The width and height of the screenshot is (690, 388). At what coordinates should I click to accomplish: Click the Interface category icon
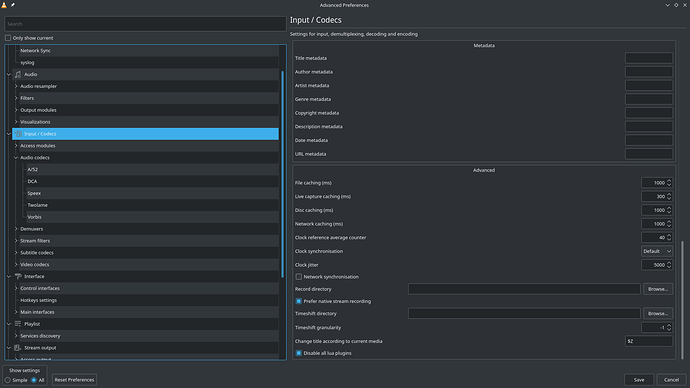coord(18,276)
